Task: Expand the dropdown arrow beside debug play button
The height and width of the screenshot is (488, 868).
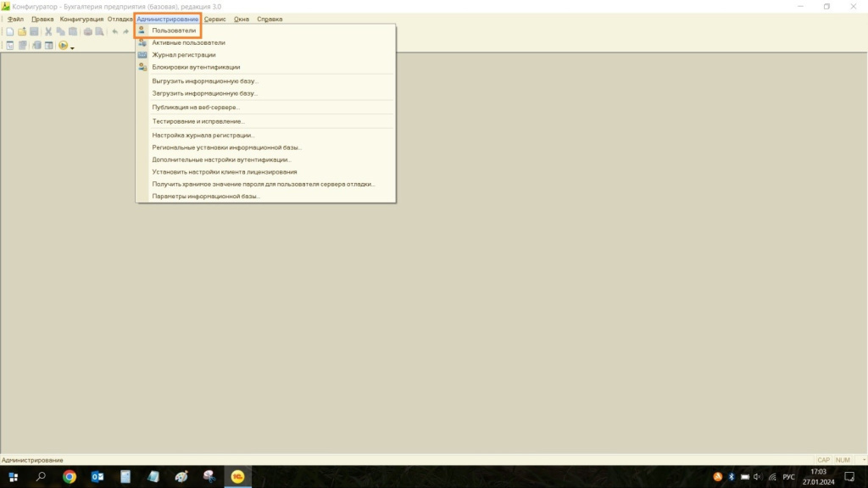Action: coord(73,47)
